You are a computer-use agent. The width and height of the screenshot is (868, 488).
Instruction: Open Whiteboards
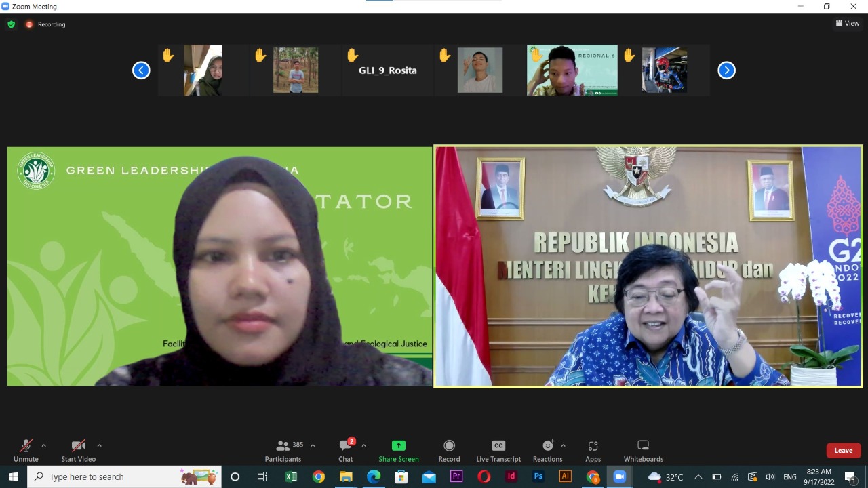[643, 450]
